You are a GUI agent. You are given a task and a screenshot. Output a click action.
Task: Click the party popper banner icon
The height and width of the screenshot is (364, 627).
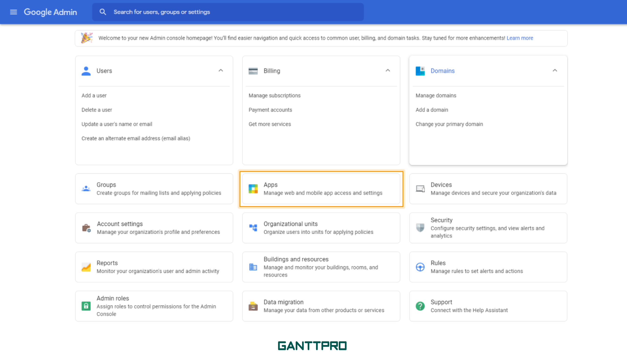[x=86, y=38]
